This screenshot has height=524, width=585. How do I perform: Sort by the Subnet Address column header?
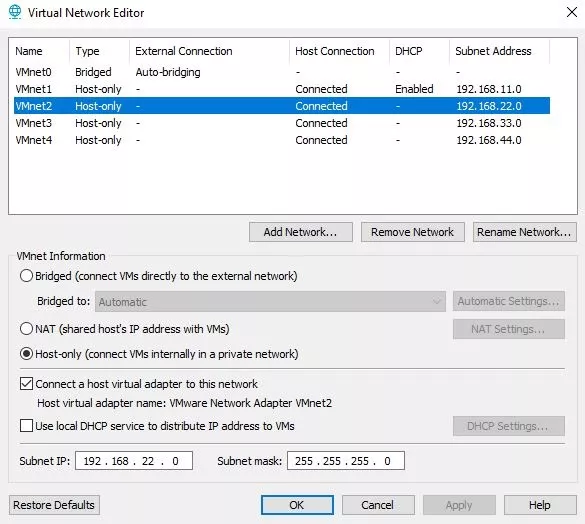pos(499,51)
